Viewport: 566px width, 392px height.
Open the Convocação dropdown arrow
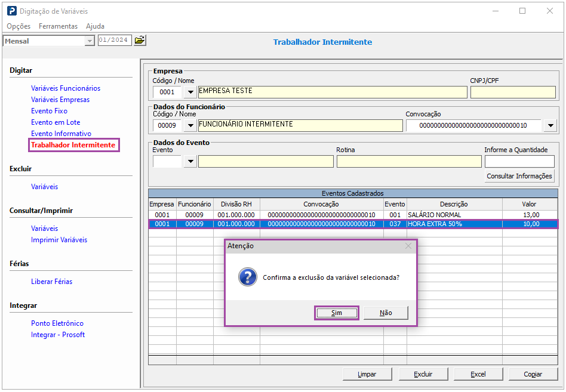click(550, 125)
